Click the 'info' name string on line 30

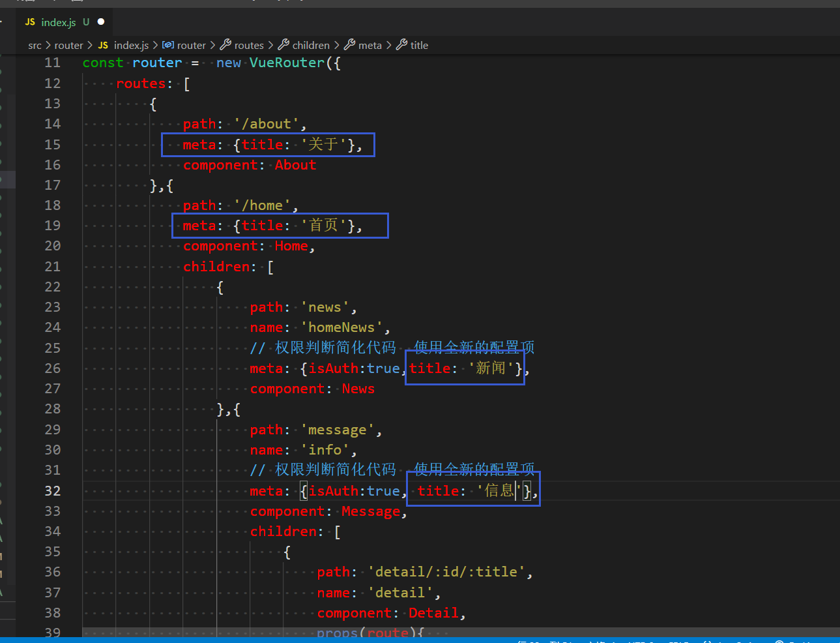(325, 450)
